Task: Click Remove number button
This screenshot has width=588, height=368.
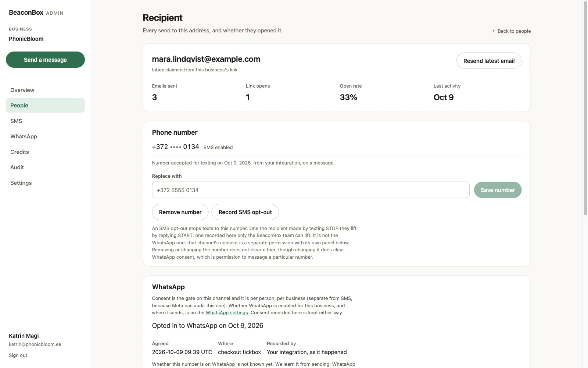Action: tap(180, 212)
